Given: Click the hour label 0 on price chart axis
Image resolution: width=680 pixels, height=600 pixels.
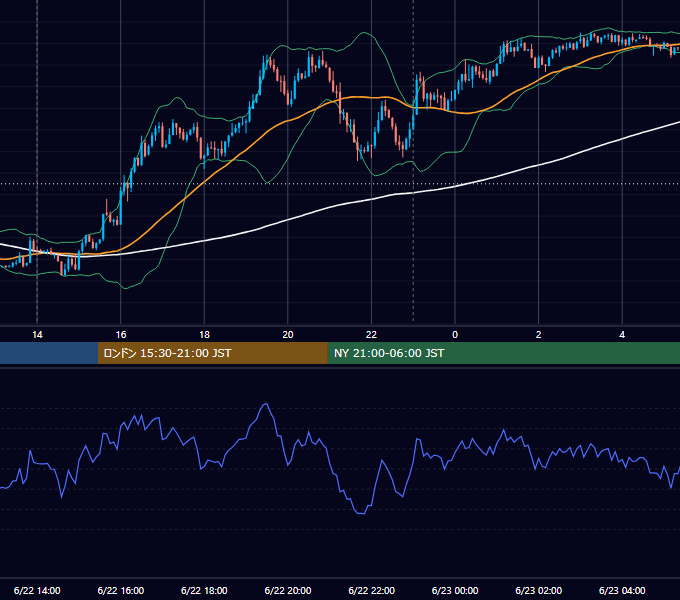Looking at the screenshot, I should (x=455, y=335).
